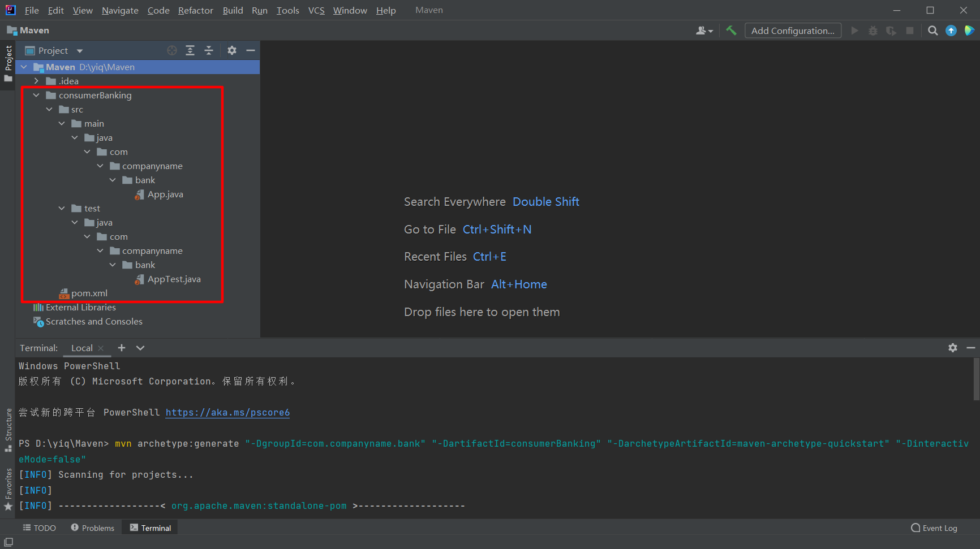Select the bank folder under test

(139, 265)
